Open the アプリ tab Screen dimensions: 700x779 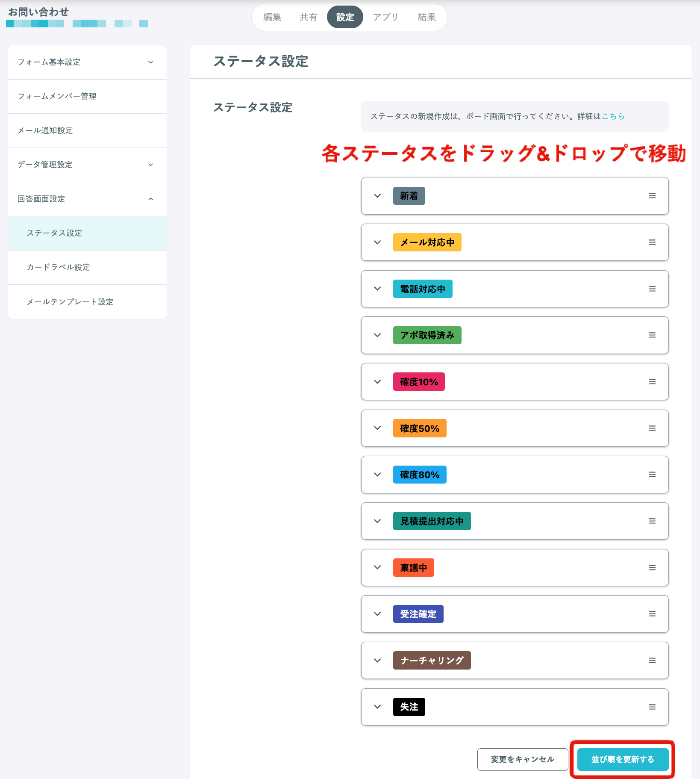click(x=385, y=17)
